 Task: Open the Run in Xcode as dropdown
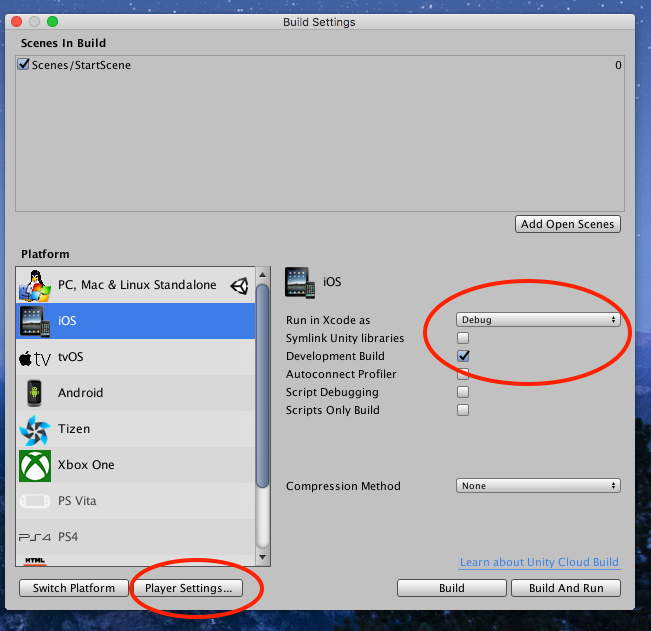(x=538, y=320)
